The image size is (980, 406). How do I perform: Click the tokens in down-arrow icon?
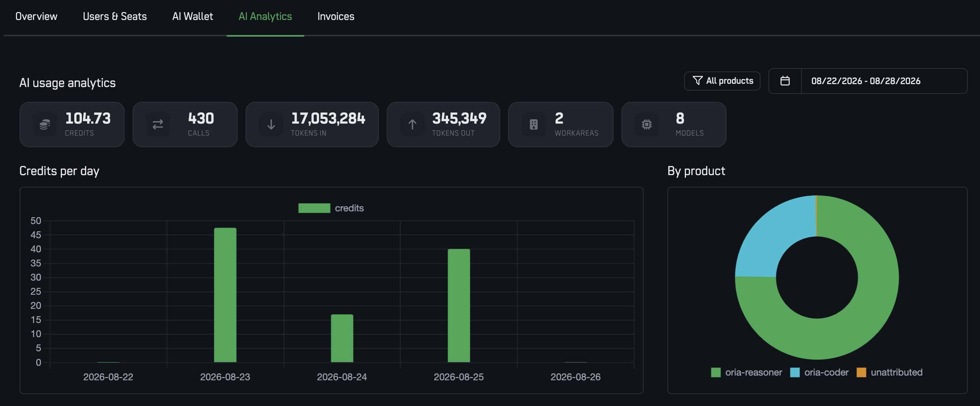pyautogui.click(x=271, y=124)
